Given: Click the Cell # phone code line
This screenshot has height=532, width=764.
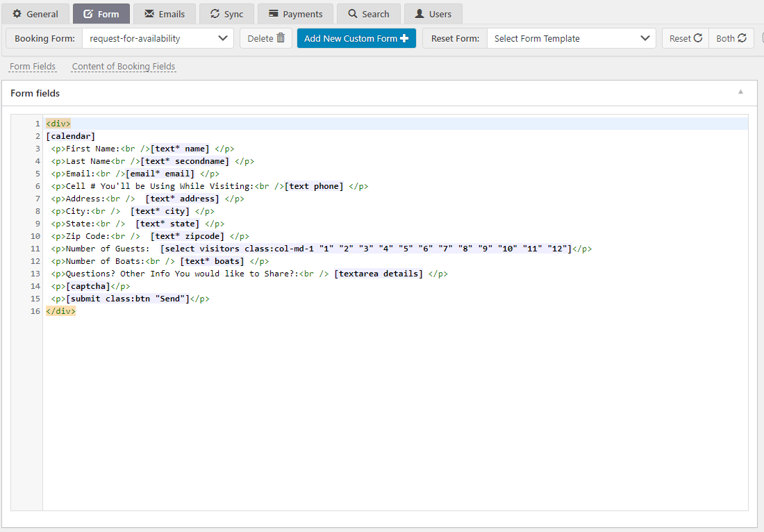Looking at the screenshot, I should 210,186.
